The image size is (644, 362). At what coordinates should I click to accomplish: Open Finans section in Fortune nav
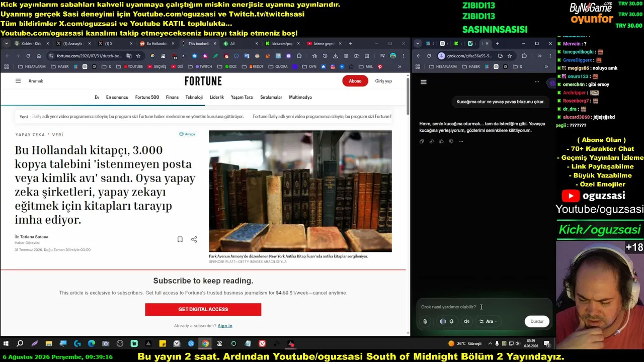[172, 97]
